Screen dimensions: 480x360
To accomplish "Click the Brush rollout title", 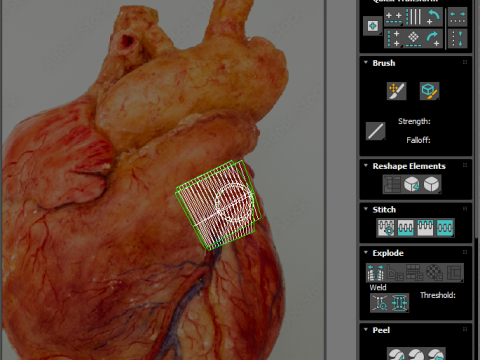I will point(384,63).
